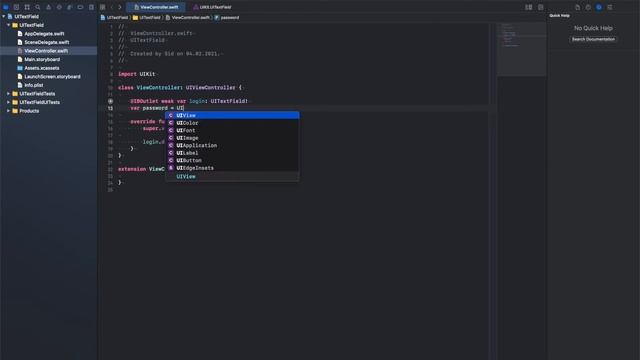Show the Quick Help inspector icon
The width and height of the screenshot is (640, 360).
tap(599, 7)
